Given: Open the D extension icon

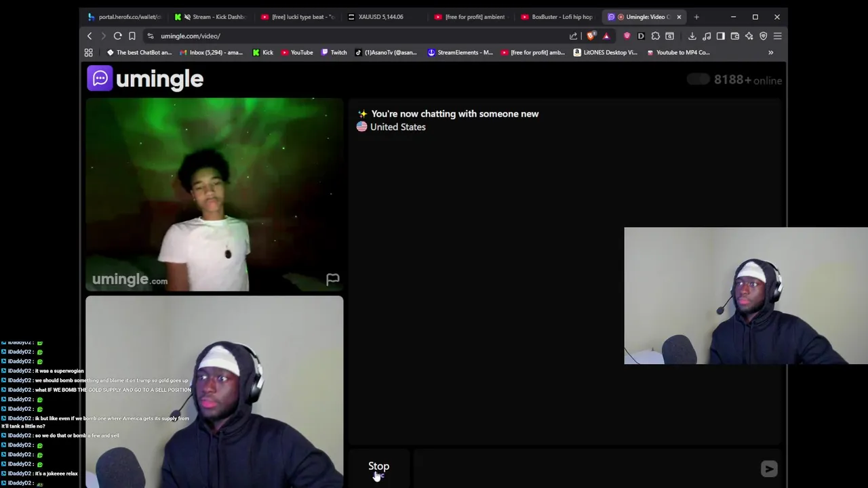Looking at the screenshot, I should [x=641, y=36].
